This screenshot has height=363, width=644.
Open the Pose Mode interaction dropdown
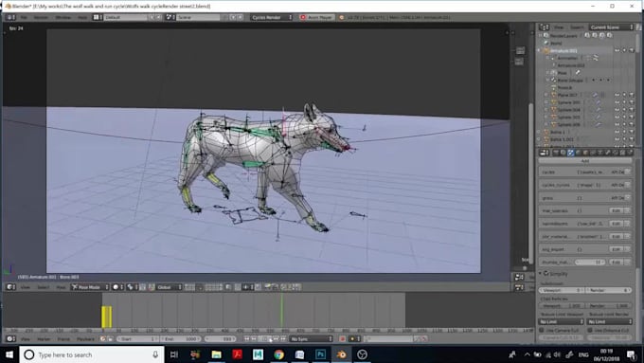[x=90, y=287]
